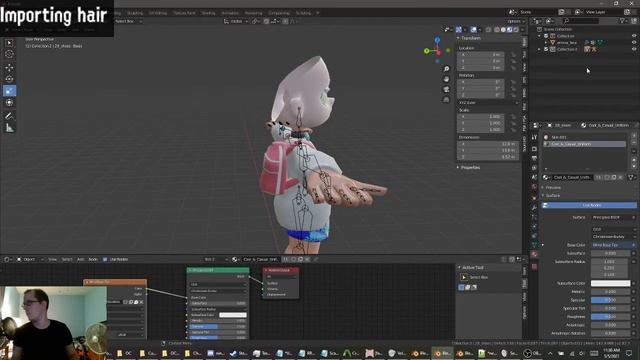The height and width of the screenshot is (360, 640).
Task: Open the Modifiers properties tab (wrench)
Action: [534, 208]
